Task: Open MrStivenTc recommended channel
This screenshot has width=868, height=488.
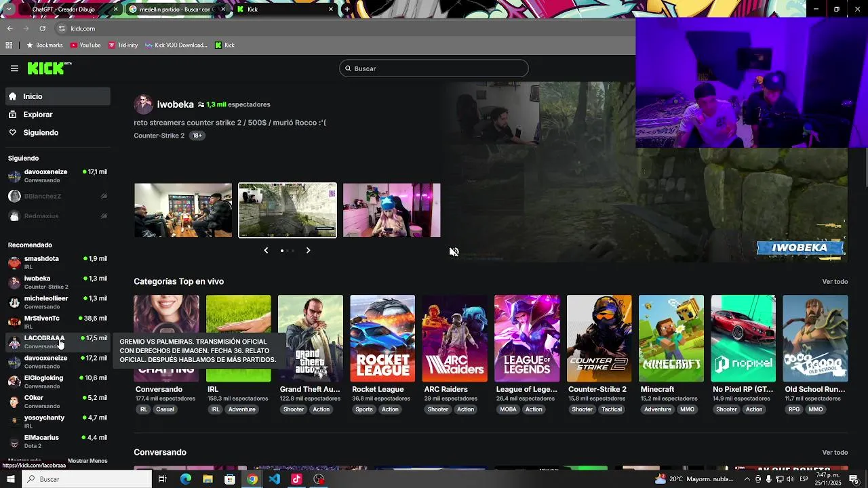Action: coord(58,322)
